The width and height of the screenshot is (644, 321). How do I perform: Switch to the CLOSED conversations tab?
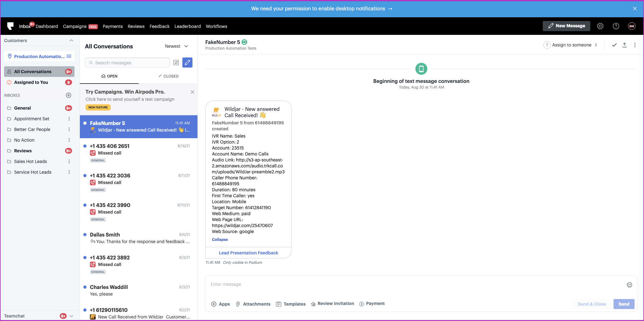click(x=168, y=76)
